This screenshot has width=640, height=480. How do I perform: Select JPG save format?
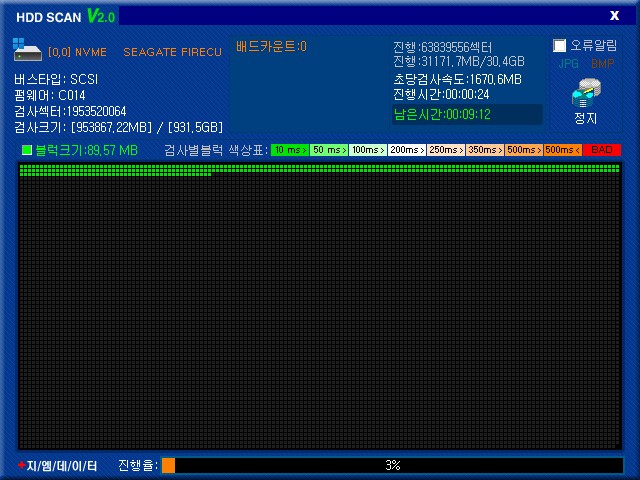tap(568, 64)
